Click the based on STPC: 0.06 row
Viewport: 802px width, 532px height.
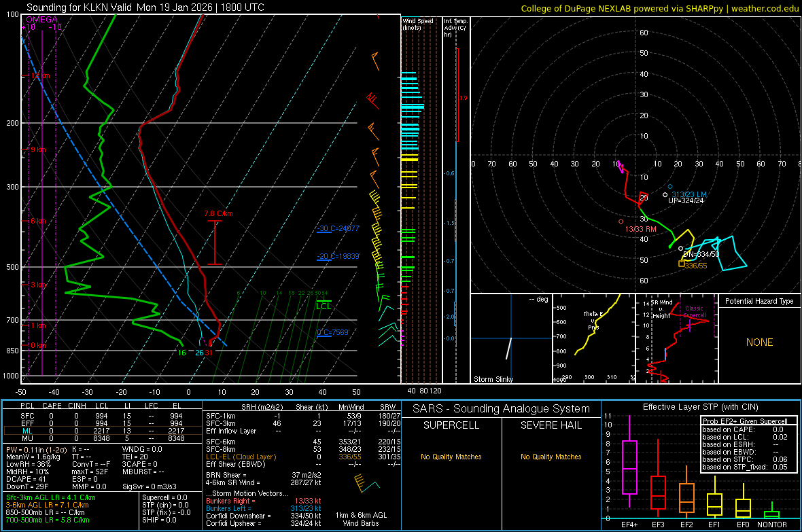(745, 459)
